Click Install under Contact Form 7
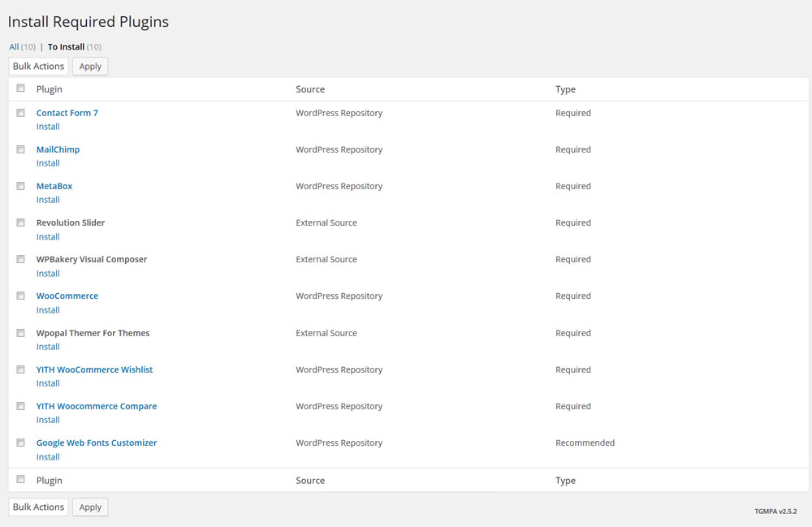 pos(48,127)
